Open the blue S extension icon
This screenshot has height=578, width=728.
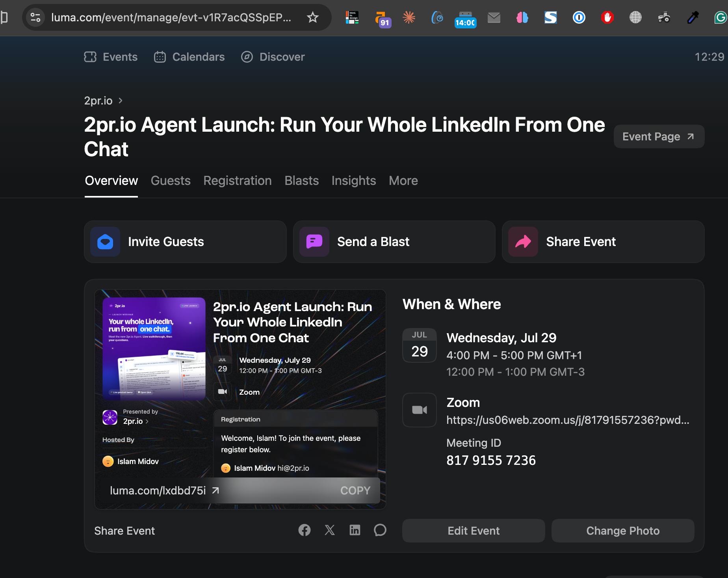[x=551, y=17]
